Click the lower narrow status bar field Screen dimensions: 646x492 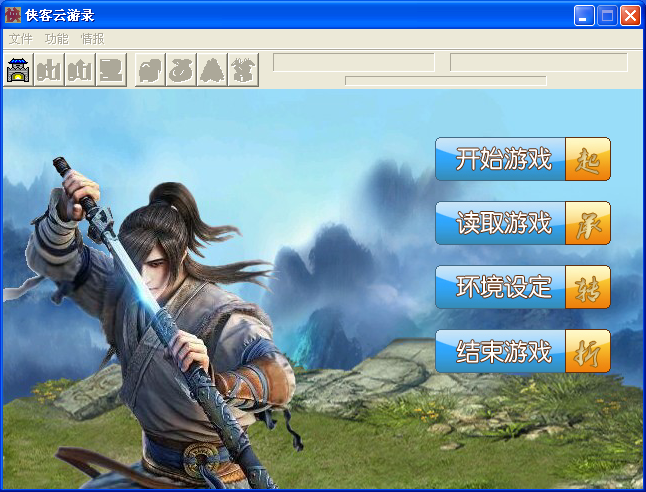(446, 81)
